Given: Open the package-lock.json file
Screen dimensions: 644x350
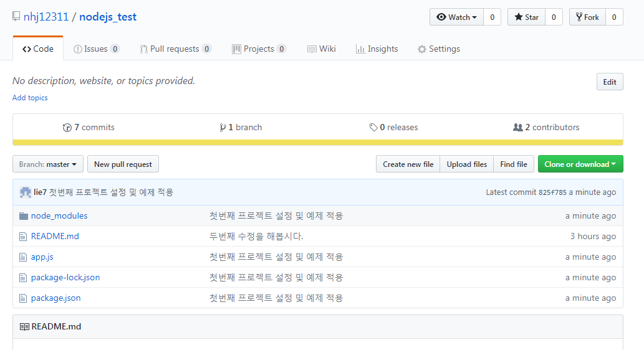Looking at the screenshot, I should 65,277.
